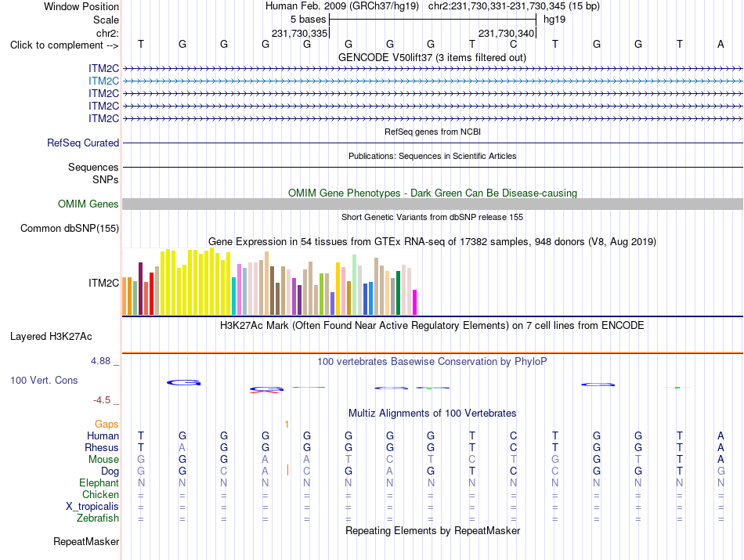
Task: Click the Elephant species label
Action: tap(99, 482)
